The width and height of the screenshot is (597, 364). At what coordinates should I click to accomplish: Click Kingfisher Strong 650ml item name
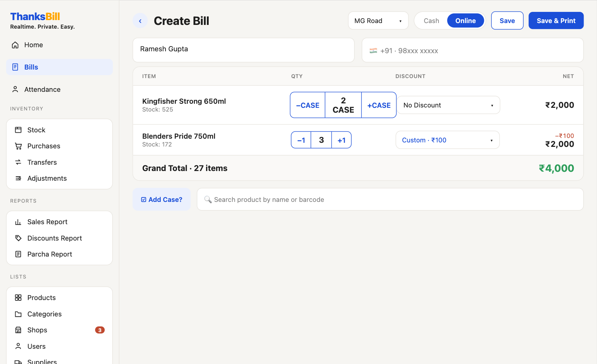[184, 101]
